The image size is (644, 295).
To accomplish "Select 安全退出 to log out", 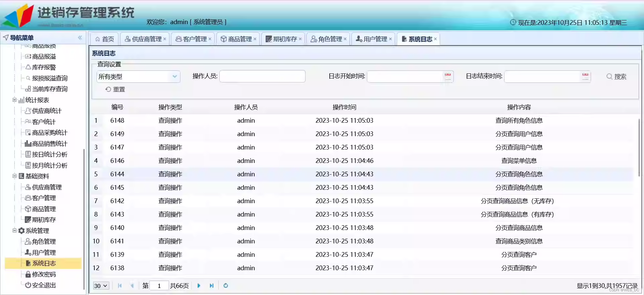I will point(44,285).
